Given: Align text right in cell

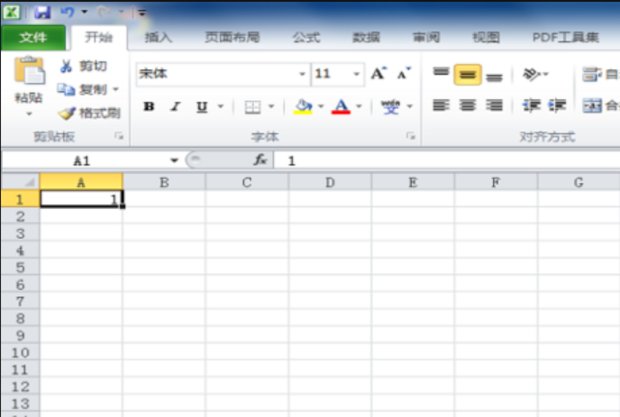Looking at the screenshot, I should pos(494,105).
